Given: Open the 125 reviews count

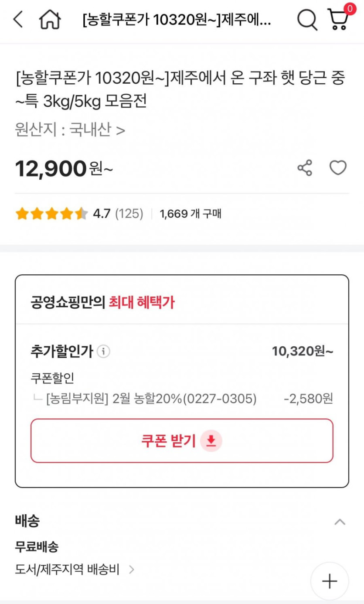Looking at the screenshot, I should click(x=129, y=214).
